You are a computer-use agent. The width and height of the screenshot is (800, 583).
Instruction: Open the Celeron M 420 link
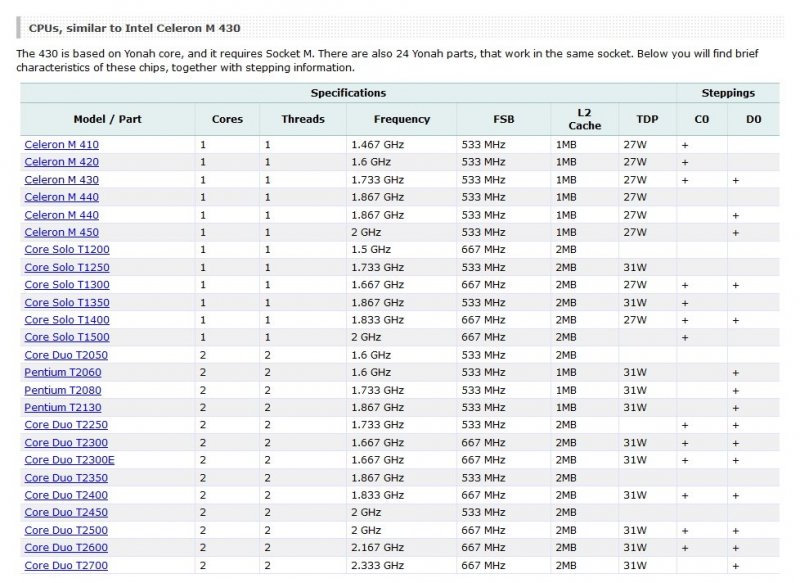point(61,162)
